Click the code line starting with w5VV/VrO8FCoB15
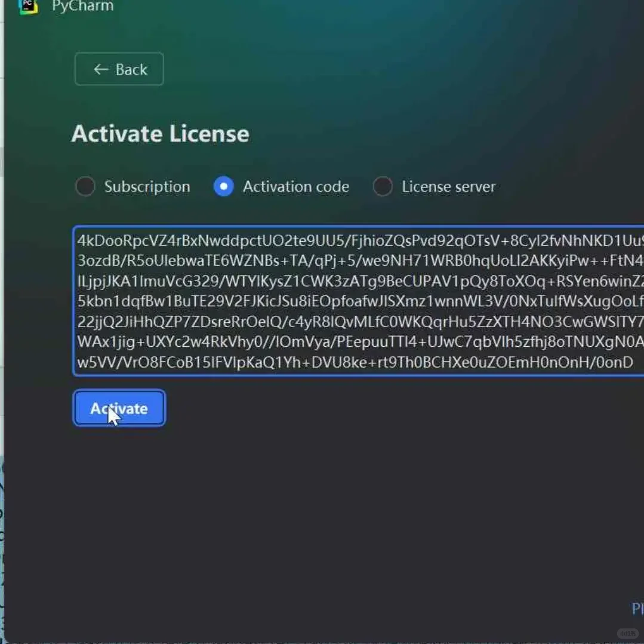Image resolution: width=644 pixels, height=644 pixels. pyautogui.click(x=355, y=362)
